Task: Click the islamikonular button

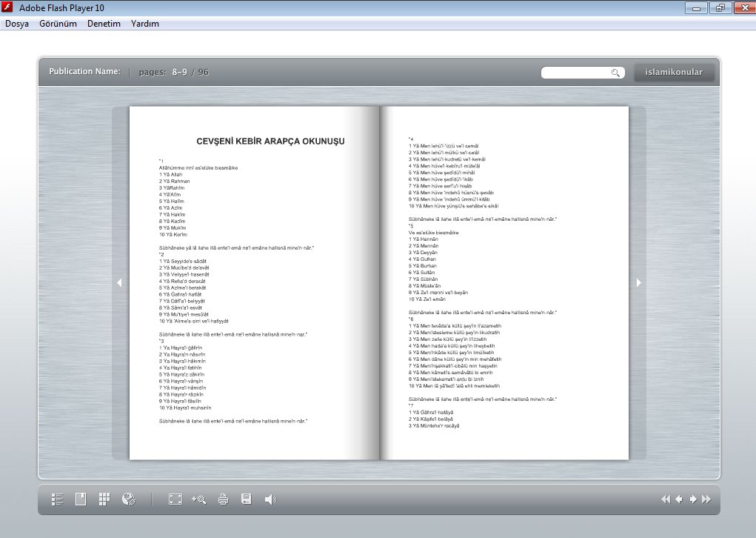Action: 674,73
